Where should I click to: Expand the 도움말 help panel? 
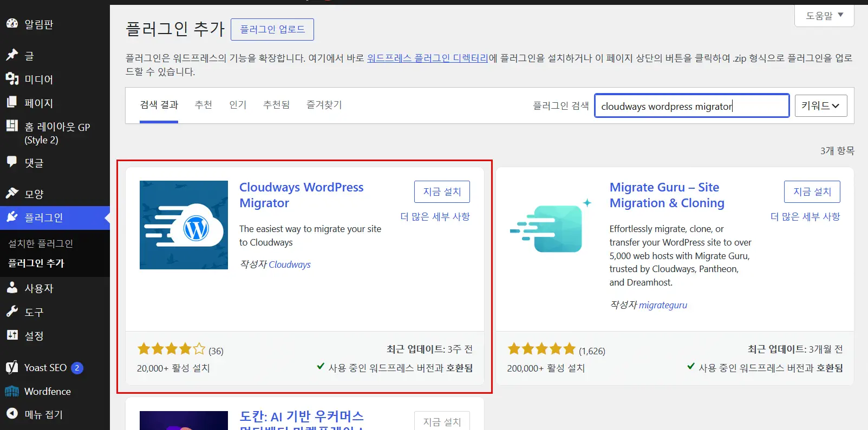coord(824,16)
